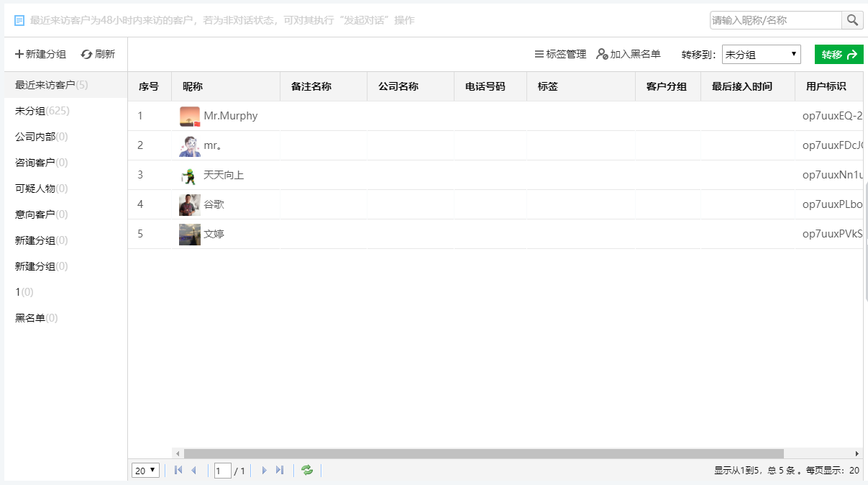Click the refresh icon next to 刷新
This screenshot has height=485, width=868.
87,55
